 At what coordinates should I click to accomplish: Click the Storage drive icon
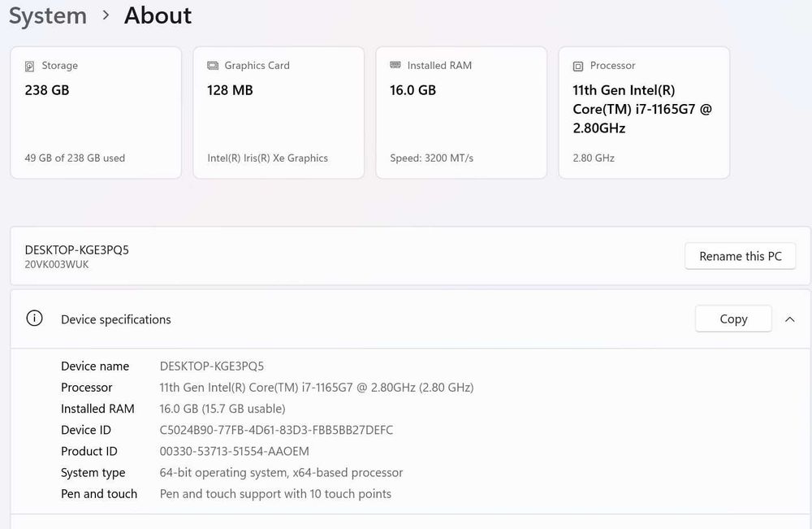(30, 66)
